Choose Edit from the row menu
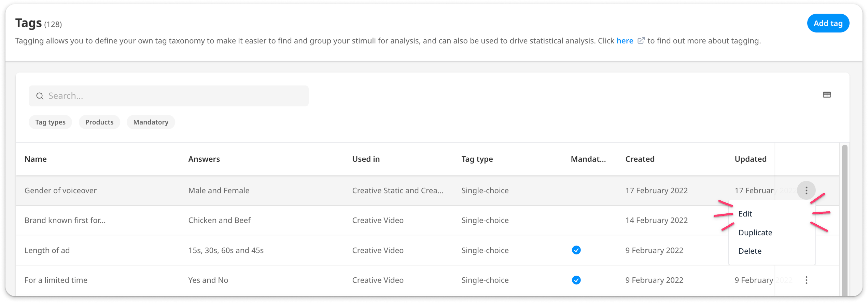Image resolution: width=868 pixels, height=303 pixels. coord(745,214)
